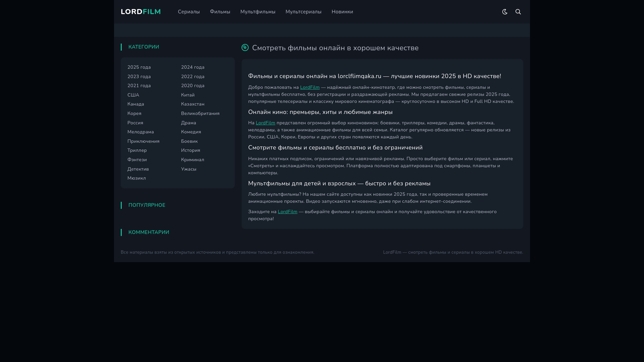The image size is (644, 362).
Task: Open the Комедия genre link
Action: pos(191,132)
